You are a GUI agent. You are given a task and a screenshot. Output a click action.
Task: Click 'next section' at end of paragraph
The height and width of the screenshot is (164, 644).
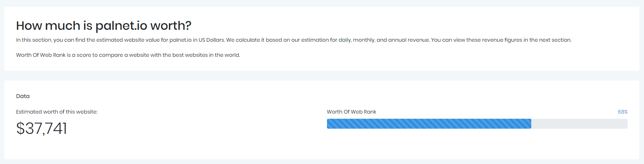pyautogui.click(x=555, y=40)
